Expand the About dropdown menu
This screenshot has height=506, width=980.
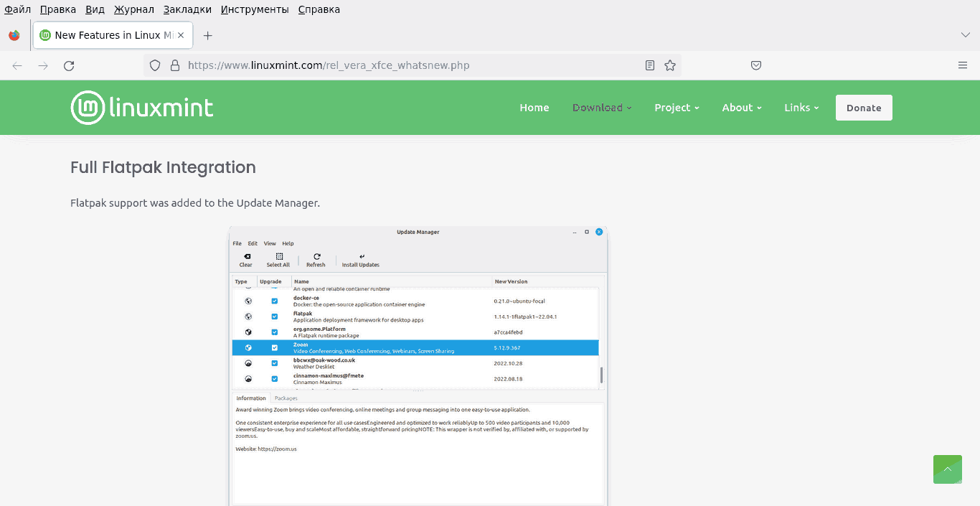coord(742,108)
